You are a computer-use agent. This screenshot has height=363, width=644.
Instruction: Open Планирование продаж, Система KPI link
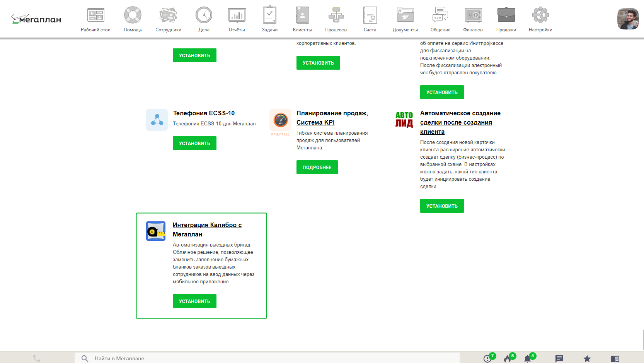tap(332, 118)
